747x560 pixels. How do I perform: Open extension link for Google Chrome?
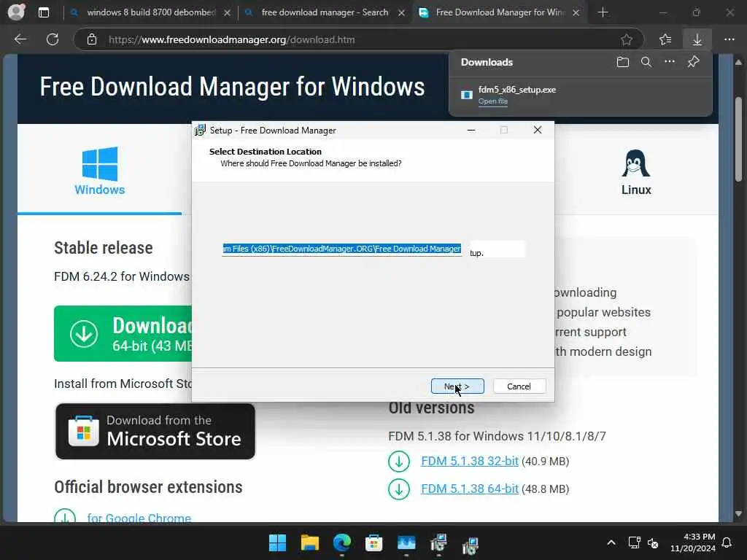coord(139,518)
